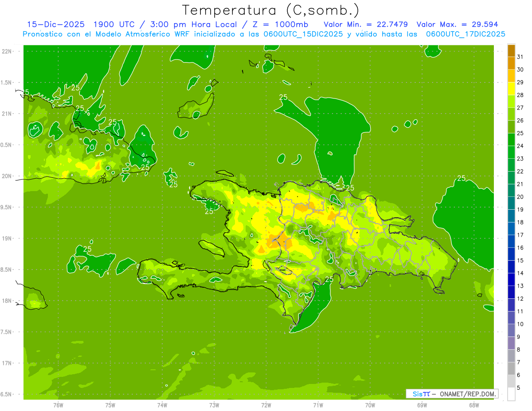Click the longitude axis label "73W"
The image size is (532, 411).
pyautogui.click(x=214, y=405)
